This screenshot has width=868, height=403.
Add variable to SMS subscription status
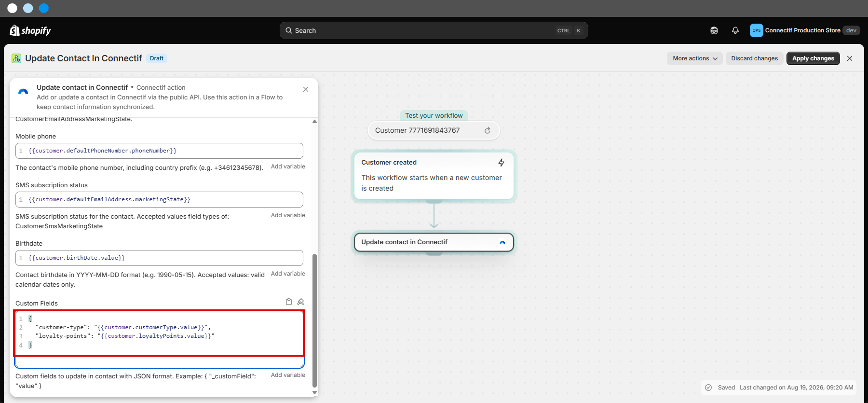(288, 215)
